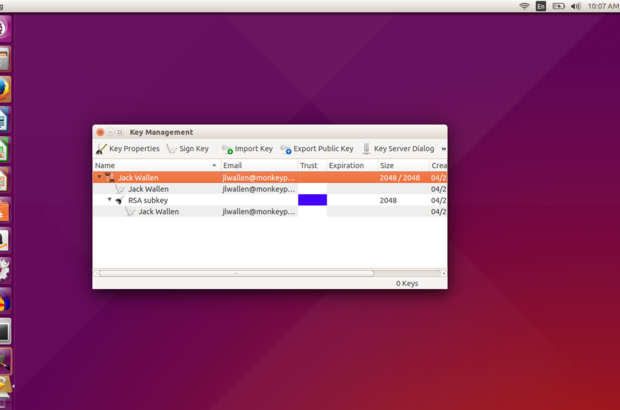Click the Sign Key toolbar button
This screenshot has height=410, width=620.
[x=187, y=149]
